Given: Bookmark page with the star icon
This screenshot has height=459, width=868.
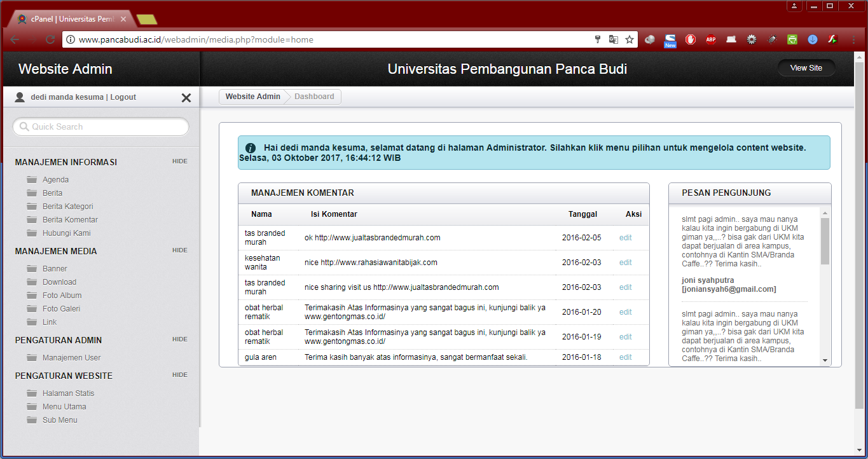Looking at the screenshot, I should [630, 39].
